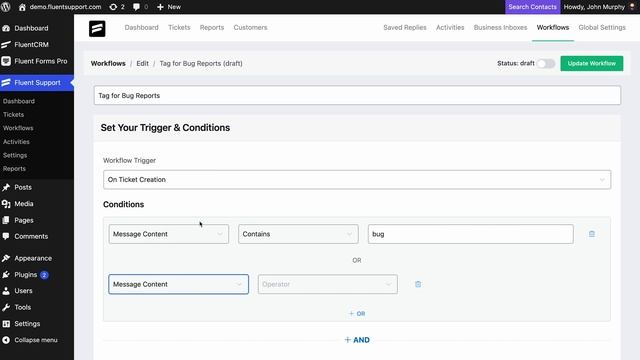Open the Dashboard tab in Fluent Support header

142,27
